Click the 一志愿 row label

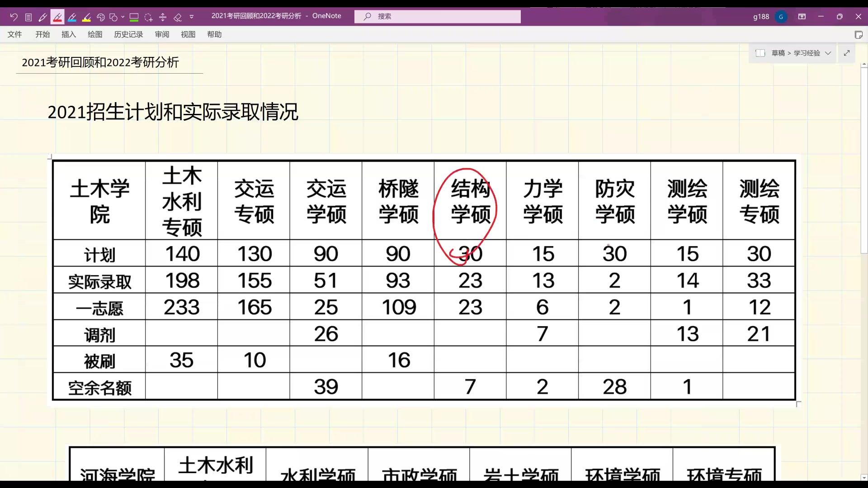[x=99, y=308]
